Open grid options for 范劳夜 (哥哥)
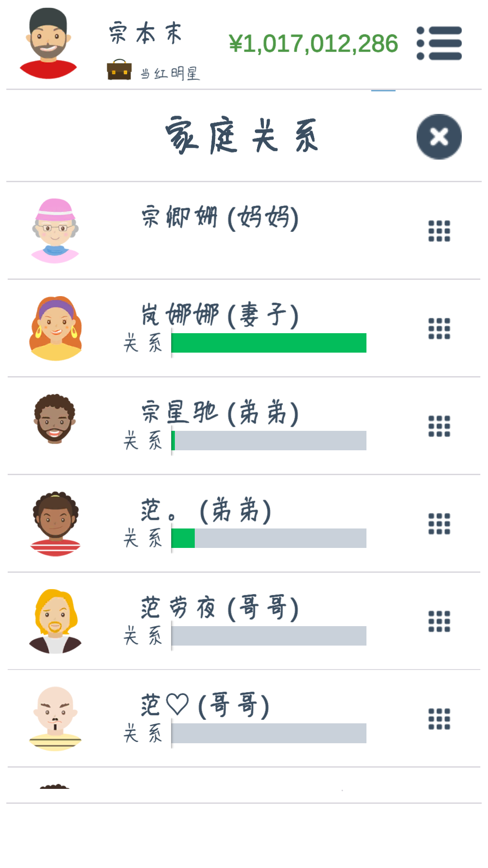This screenshot has width=488, height=868. point(439,622)
